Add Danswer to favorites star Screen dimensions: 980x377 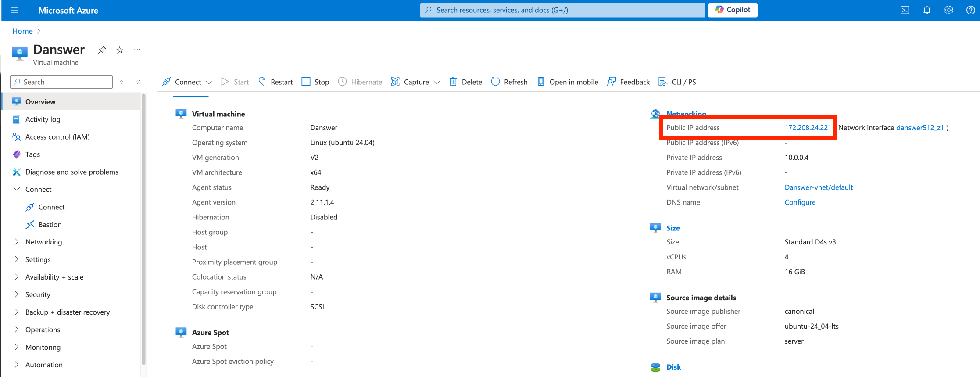tap(119, 50)
